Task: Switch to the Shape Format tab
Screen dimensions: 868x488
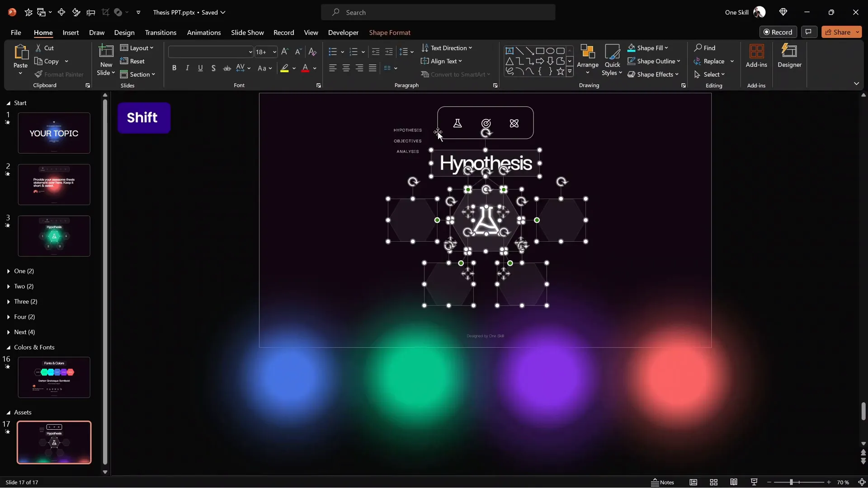Action: (390, 33)
